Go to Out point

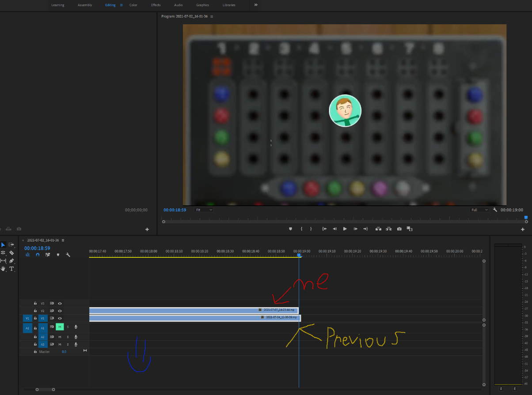tap(365, 229)
